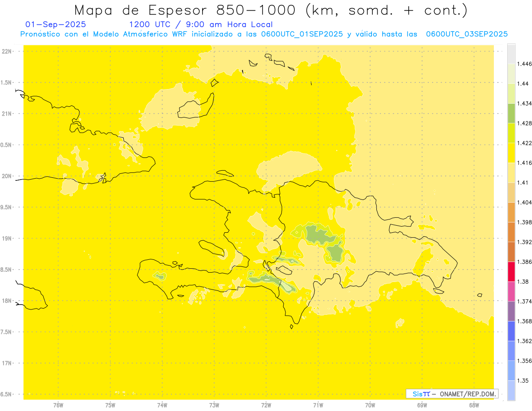Viewport: 532px width, 411px height.
Task: Click the legend value '1.434'
Action: 524,103
